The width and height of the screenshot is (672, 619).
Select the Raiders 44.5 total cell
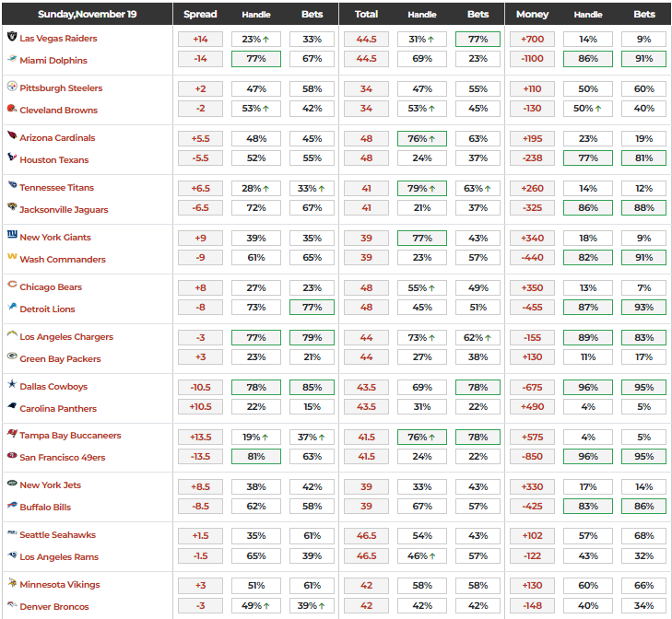point(366,39)
